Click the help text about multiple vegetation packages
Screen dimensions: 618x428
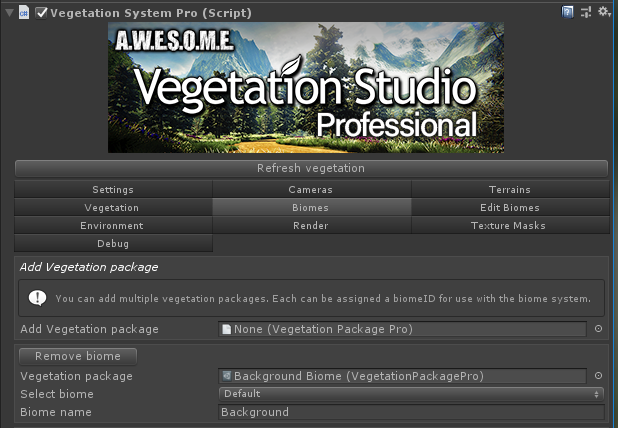(x=323, y=299)
